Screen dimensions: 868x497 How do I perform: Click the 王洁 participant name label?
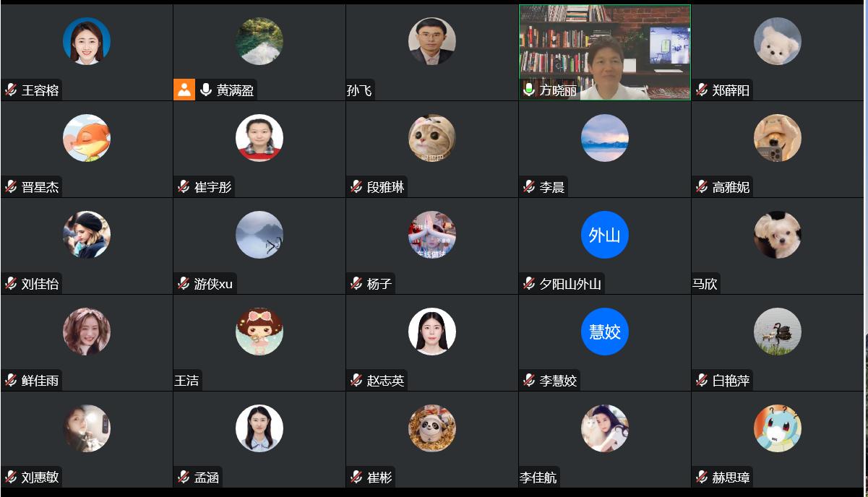click(187, 381)
